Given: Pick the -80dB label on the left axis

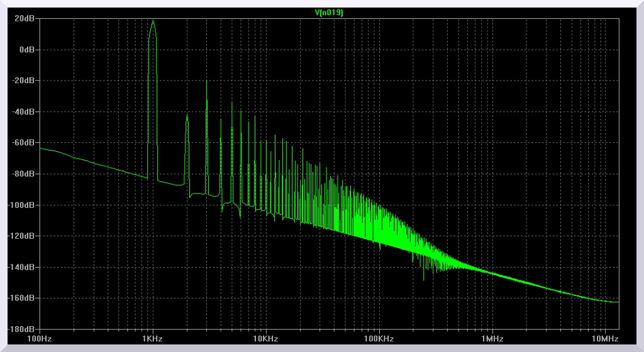Looking at the screenshot, I should coord(23,174).
